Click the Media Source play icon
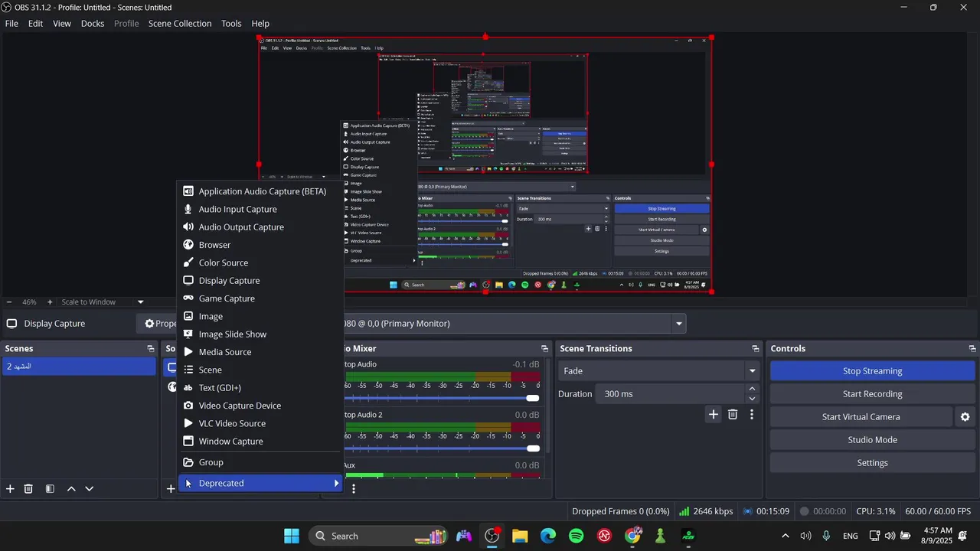 coord(188,352)
